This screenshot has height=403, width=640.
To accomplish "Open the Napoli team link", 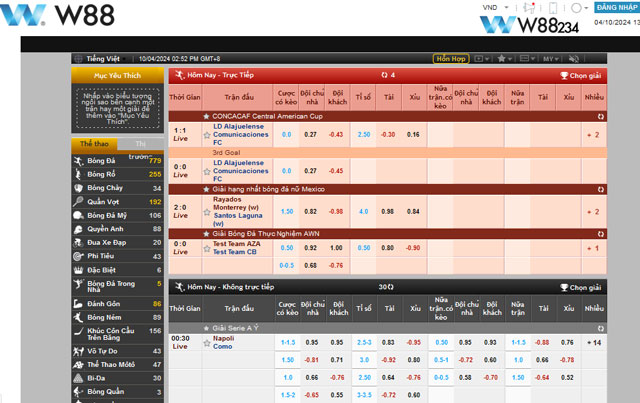I will pyautogui.click(x=224, y=338).
